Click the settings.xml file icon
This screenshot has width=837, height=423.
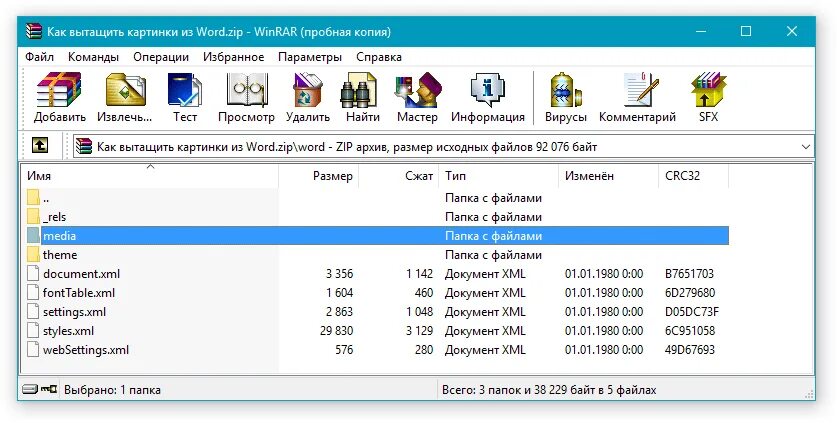(x=34, y=311)
